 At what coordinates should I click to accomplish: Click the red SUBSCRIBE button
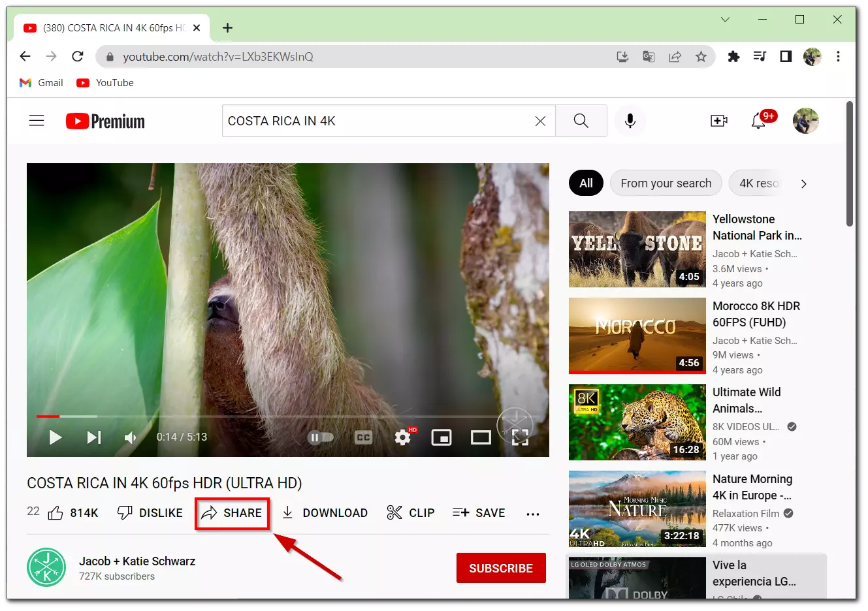[x=501, y=568]
